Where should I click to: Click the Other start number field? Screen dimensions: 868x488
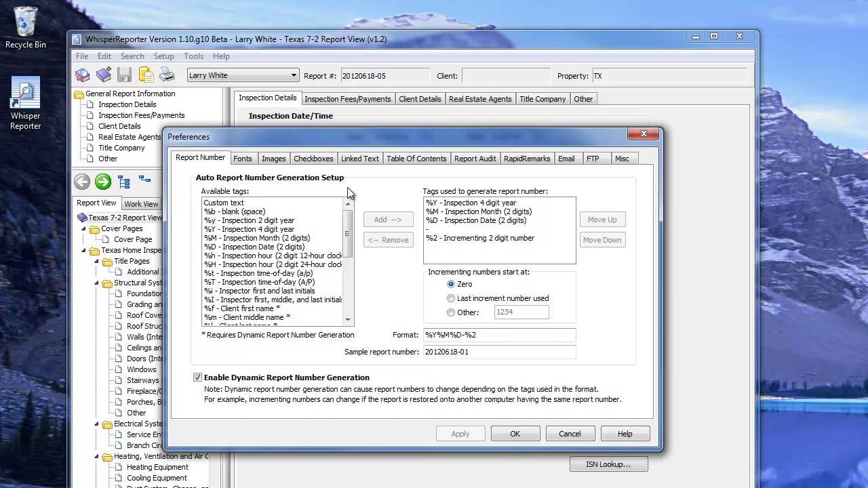pos(521,312)
